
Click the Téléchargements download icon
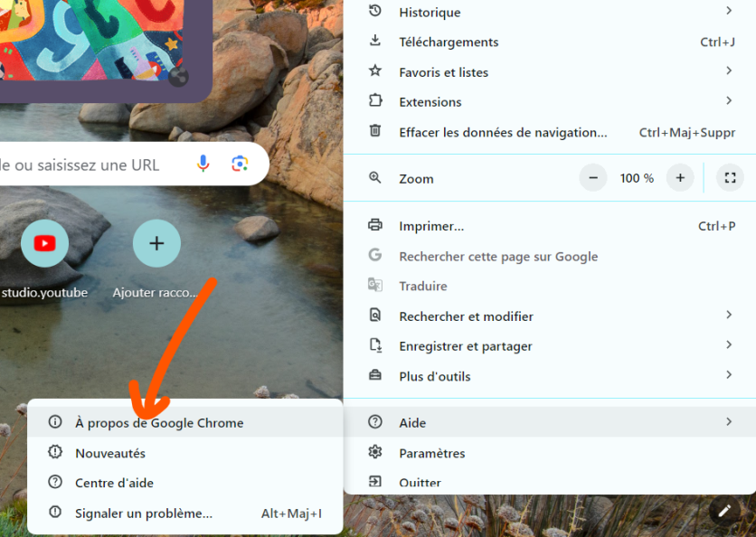pyautogui.click(x=375, y=41)
